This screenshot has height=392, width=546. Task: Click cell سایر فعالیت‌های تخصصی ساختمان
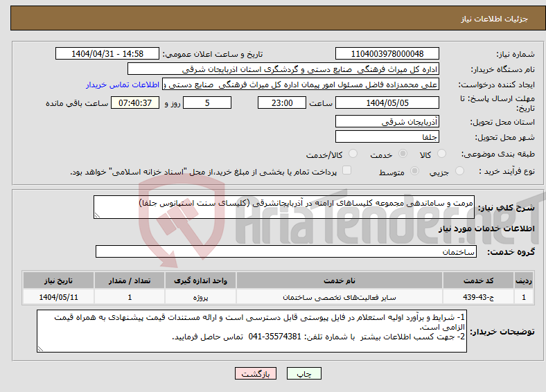pyautogui.click(x=340, y=297)
